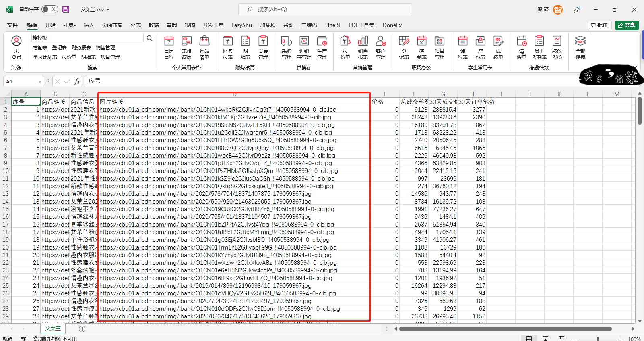Click the 财务报表 quick search link
The height and width of the screenshot is (341, 644).
coord(81,48)
